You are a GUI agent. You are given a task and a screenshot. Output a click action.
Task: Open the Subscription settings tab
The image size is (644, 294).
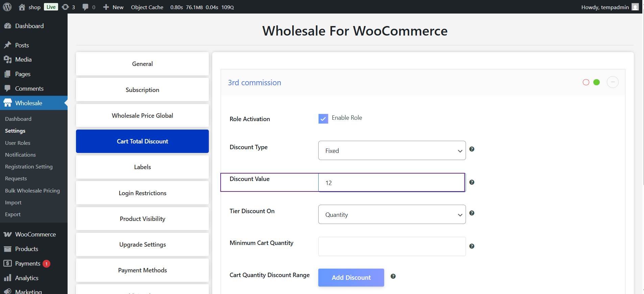tap(142, 90)
